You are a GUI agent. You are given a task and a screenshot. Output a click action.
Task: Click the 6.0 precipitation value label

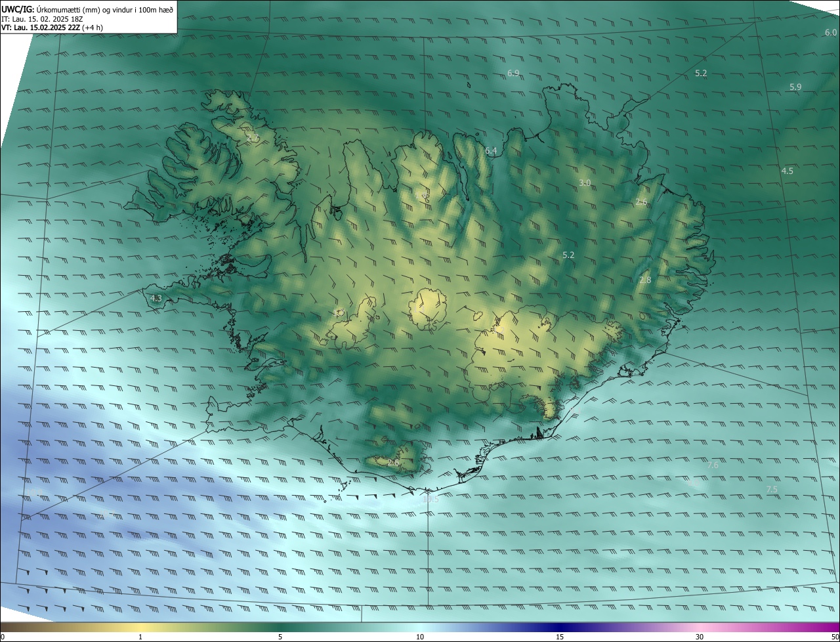click(831, 33)
